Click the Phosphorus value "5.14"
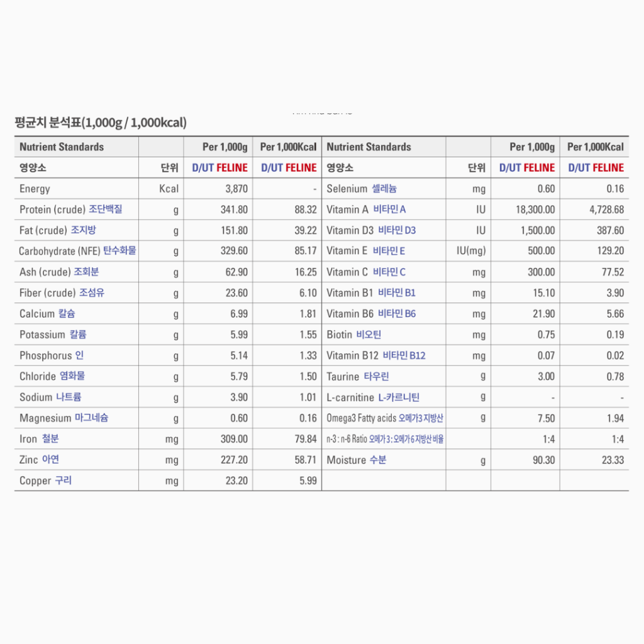Image resolution: width=644 pixels, height=644 pixels. 239,356
